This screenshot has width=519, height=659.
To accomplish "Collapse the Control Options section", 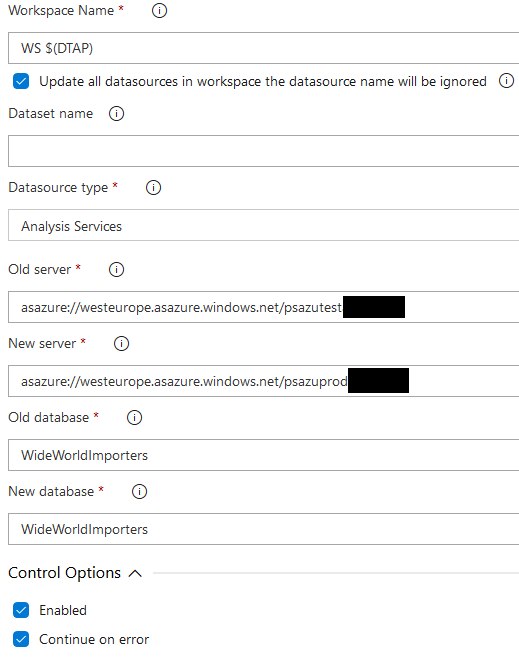I will pyautogui.click(x=135, y=573).
